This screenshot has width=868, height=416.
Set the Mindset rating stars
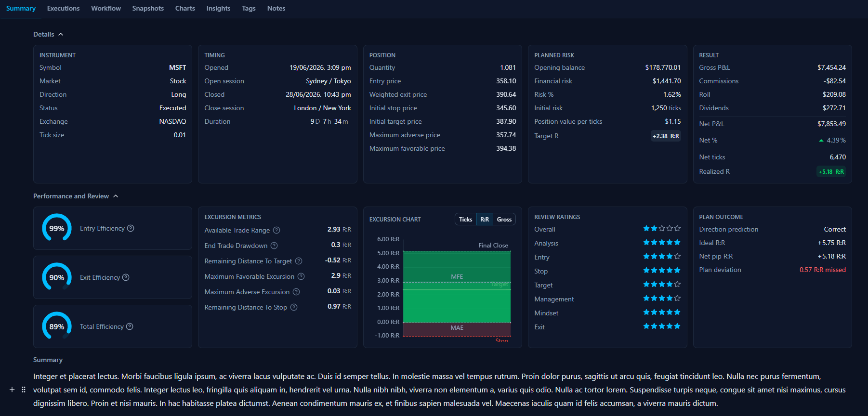pos(662,312)
